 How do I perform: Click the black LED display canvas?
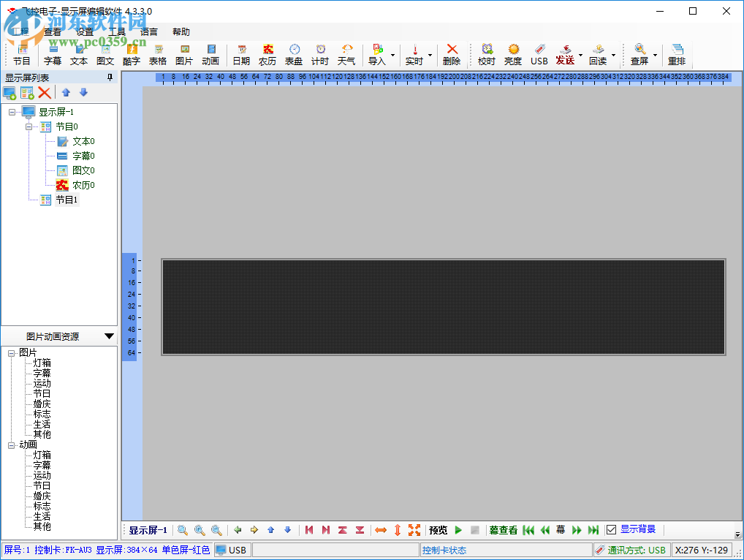(x=444, y=307)
